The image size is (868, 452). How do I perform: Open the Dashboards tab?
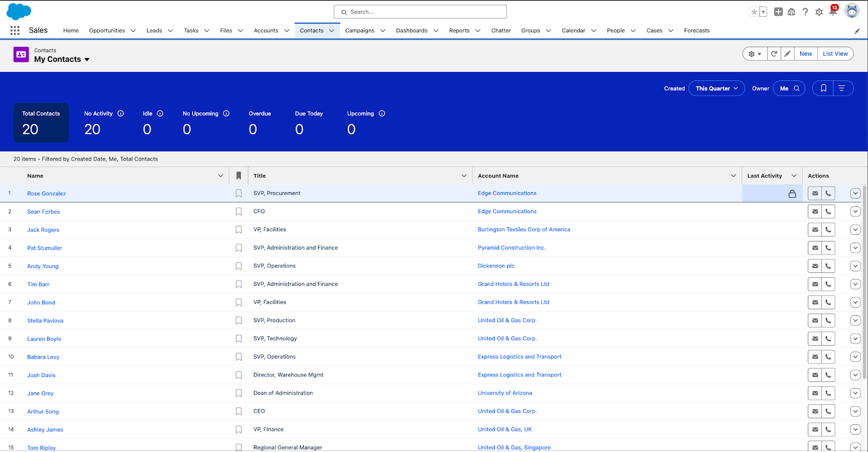(412, 31)
